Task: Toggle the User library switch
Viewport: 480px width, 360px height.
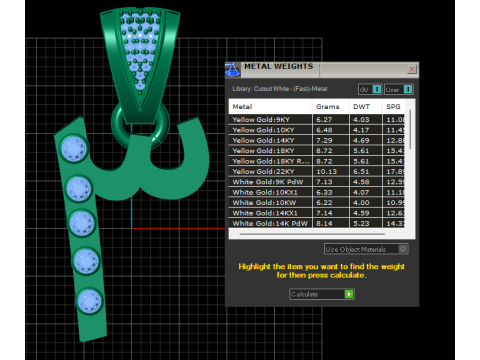Action: coord(408,89)
